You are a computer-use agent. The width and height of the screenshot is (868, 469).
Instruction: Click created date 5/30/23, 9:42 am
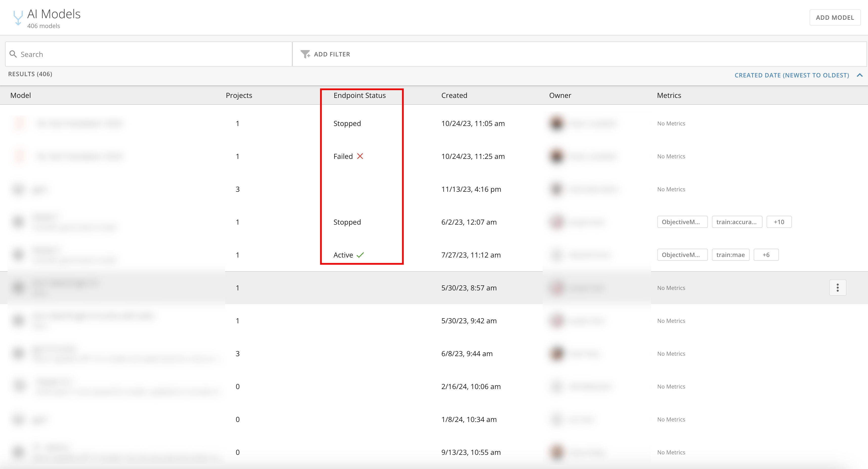(x=469, y=321)
